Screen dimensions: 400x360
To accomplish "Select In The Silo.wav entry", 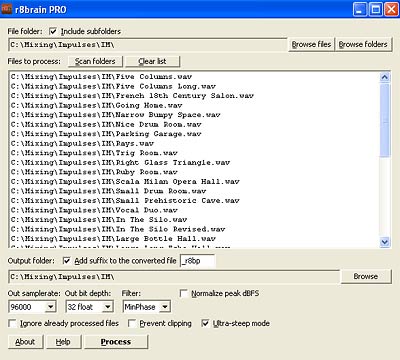I will coord(99,220).
